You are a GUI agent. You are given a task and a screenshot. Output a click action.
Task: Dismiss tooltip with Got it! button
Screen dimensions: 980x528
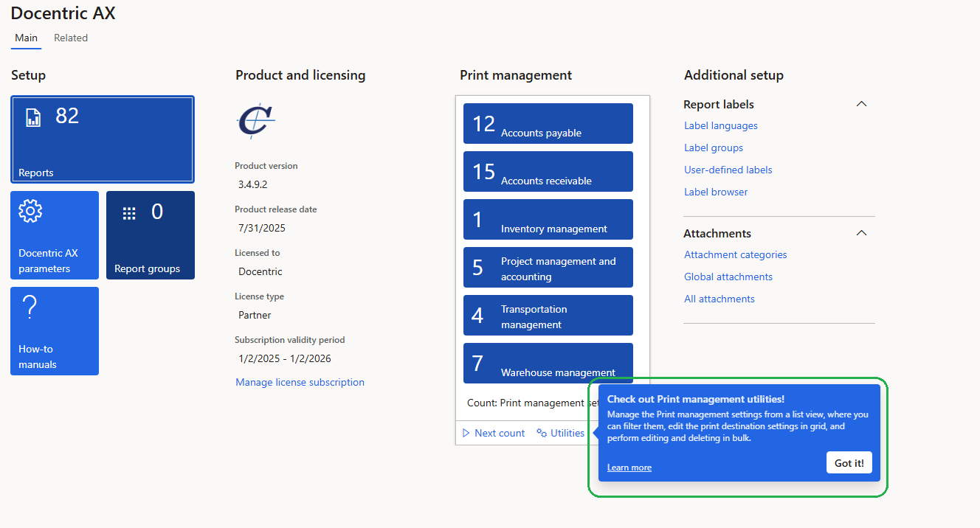coord(849,463)
